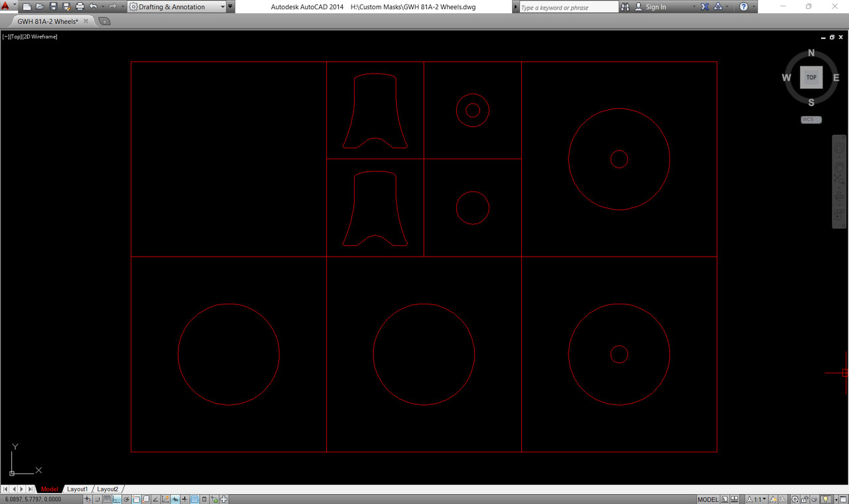Toggle Isolate Objects lightbulb icon

point(825,499)
